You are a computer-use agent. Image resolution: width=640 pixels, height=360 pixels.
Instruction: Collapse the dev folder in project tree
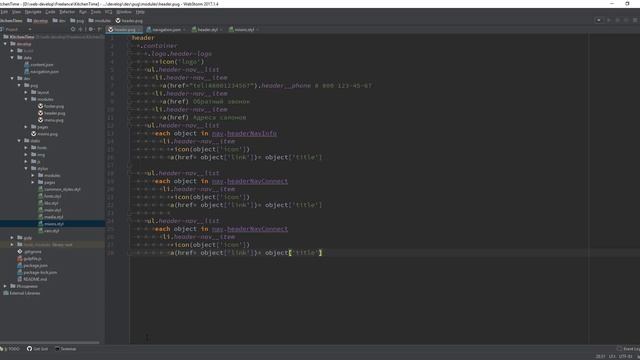point(12,78)
